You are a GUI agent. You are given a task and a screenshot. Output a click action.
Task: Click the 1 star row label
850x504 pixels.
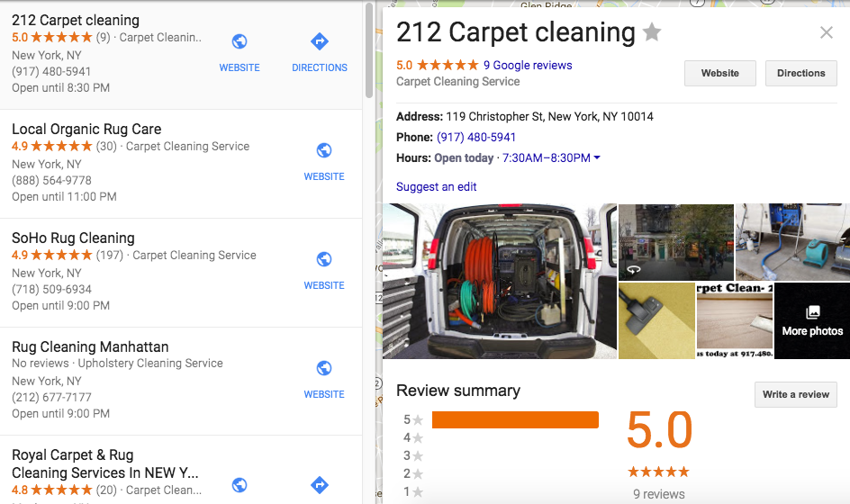[413, 491]
